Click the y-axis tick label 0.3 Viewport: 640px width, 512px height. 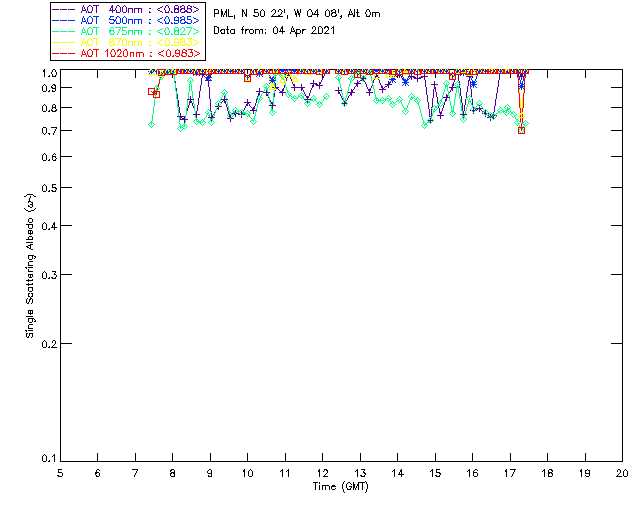point(49,275)
